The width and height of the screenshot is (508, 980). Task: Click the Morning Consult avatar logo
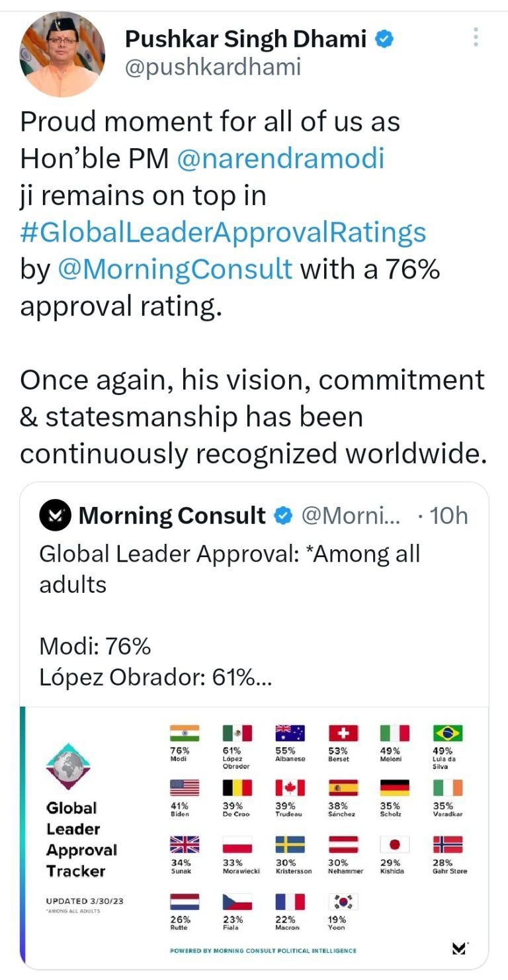pyautogui.click(x=55, y=516)
